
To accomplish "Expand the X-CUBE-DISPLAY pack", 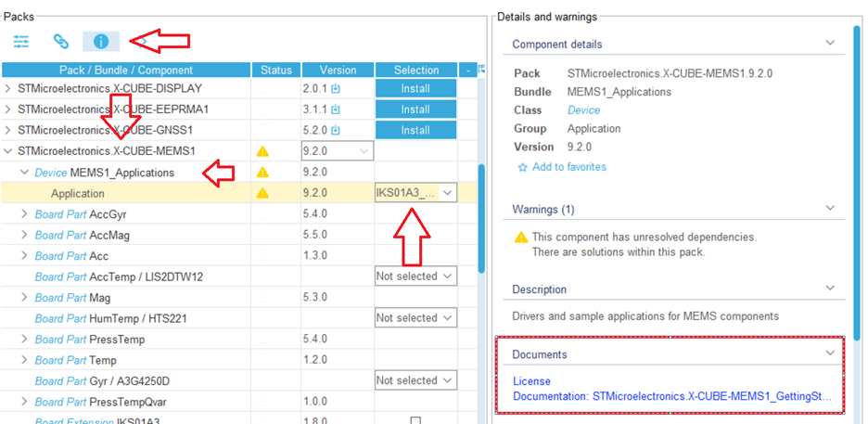I will click(7, 88).
